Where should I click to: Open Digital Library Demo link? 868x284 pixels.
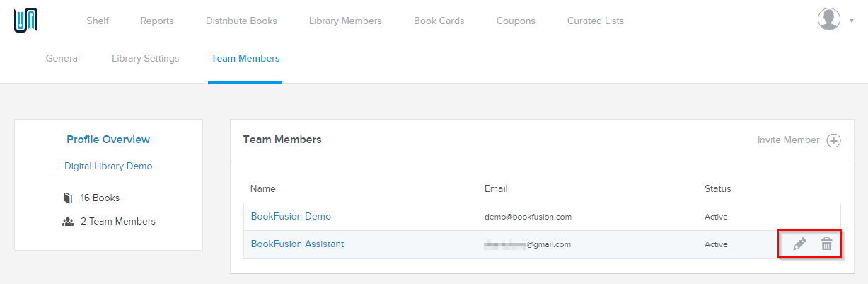[108, 166]
